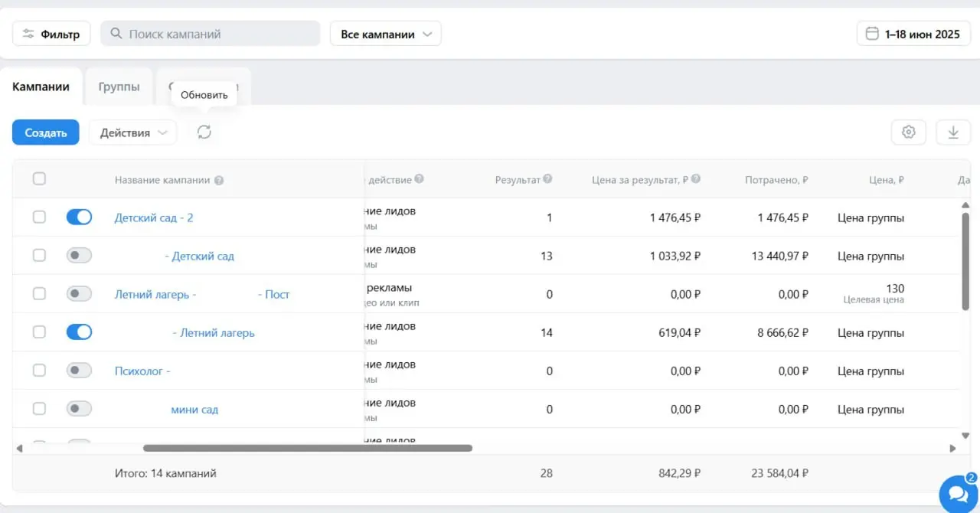The height and width of the screenshot is (513, 980).
Task: Switch to the Группы tab
Action: 119,87
